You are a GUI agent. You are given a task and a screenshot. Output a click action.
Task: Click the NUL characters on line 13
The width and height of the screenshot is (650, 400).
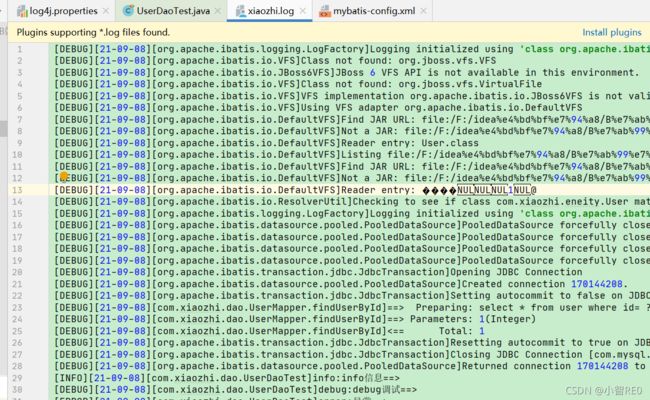[493, 190]
